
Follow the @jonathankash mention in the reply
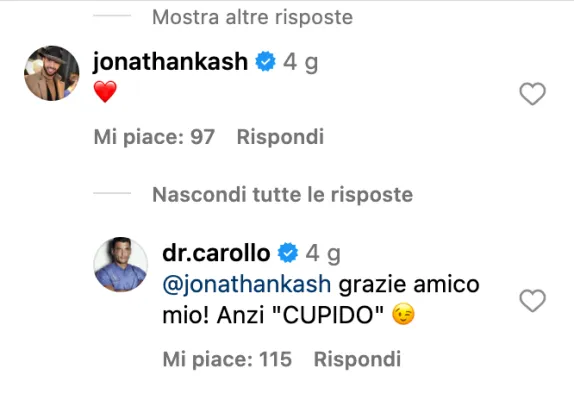247,285
